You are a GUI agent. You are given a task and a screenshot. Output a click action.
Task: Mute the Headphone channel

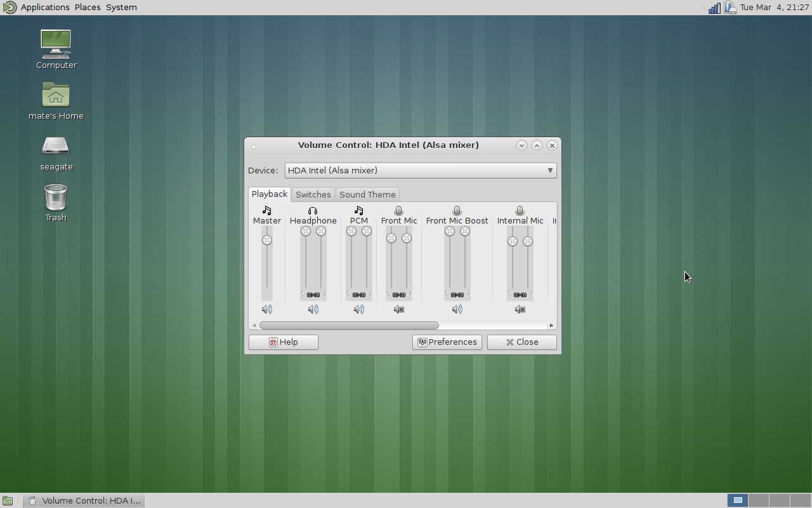pos(313,309)
